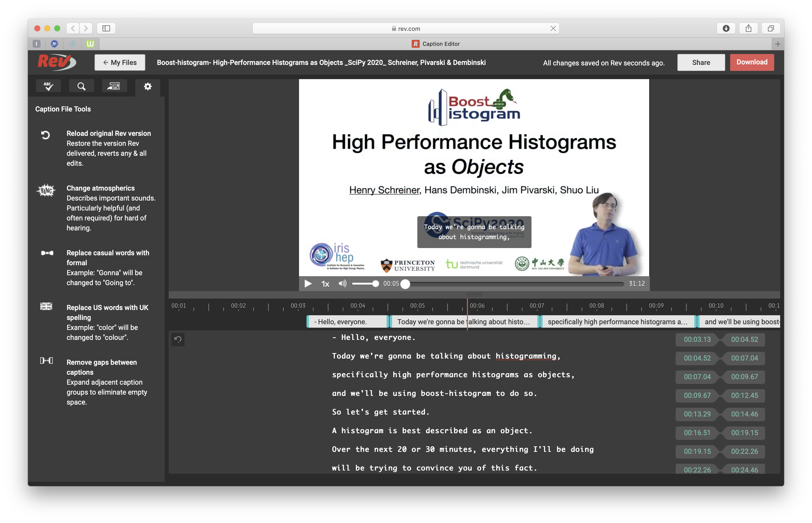Viewport: 812px width, 523px height.
Task: Play the video
Action: point(308,284)
